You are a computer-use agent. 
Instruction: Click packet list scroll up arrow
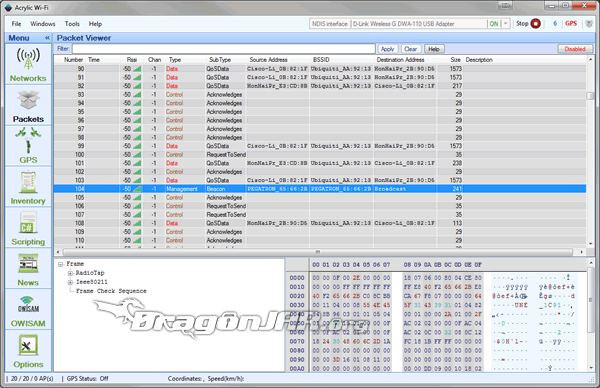tap(590, 60)
